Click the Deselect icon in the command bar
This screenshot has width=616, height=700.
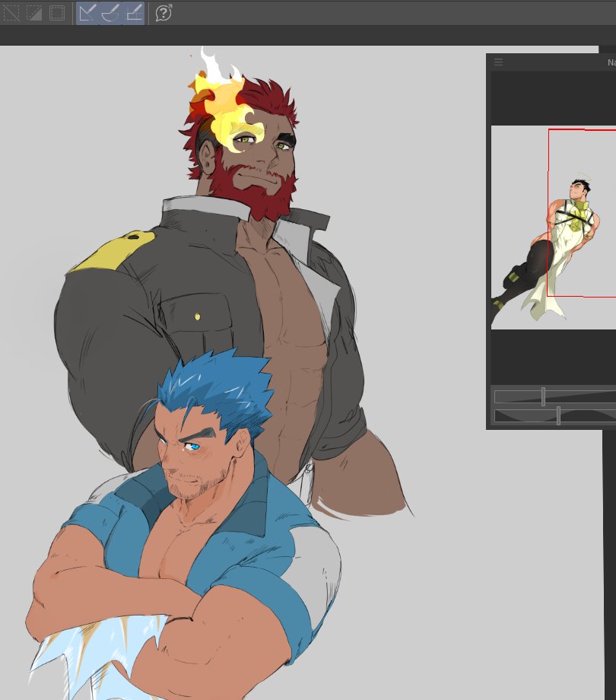[x=11, y=12]
